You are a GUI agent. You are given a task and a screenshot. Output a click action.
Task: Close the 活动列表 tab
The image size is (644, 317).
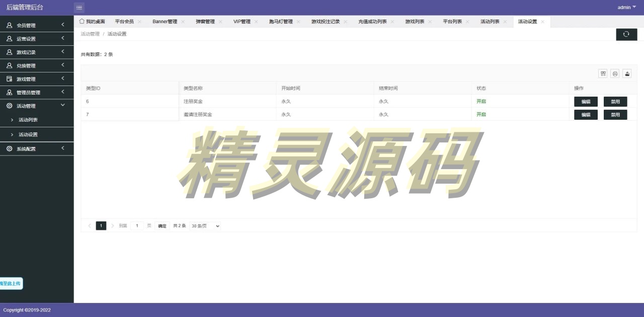coord(505,22)
